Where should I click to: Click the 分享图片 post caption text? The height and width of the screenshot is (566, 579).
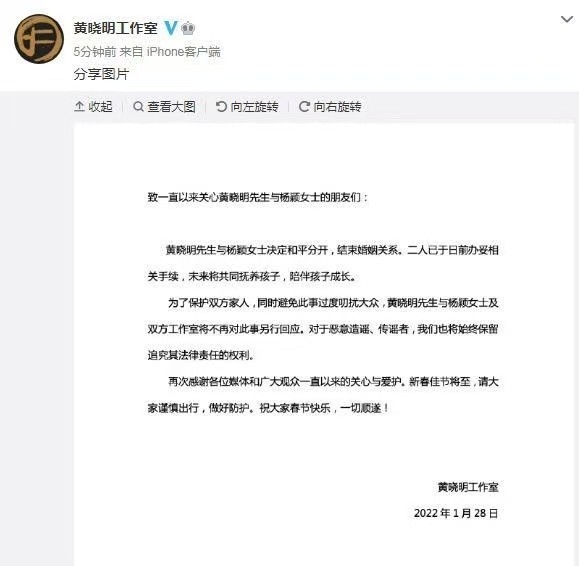coord(101,74)
